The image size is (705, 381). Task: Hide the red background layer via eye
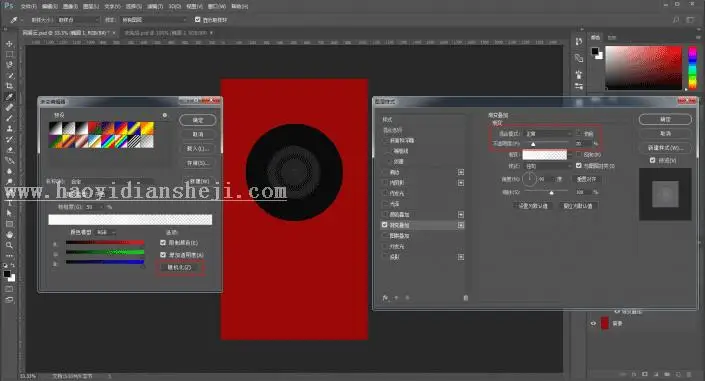(x=593, y=323)
